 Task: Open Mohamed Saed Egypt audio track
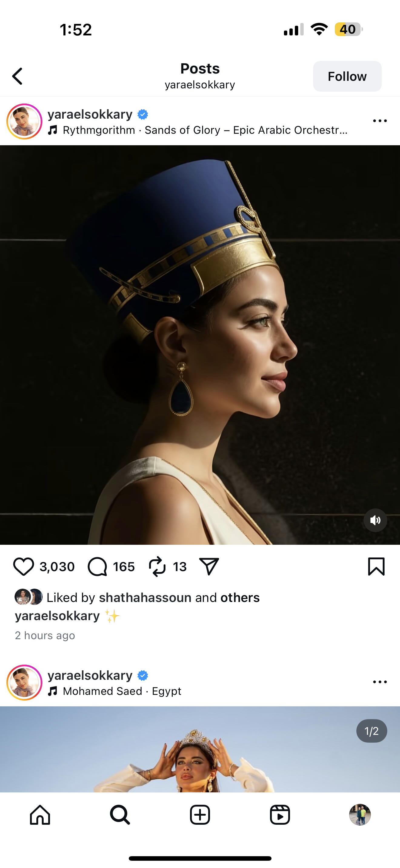coord(122,691)
